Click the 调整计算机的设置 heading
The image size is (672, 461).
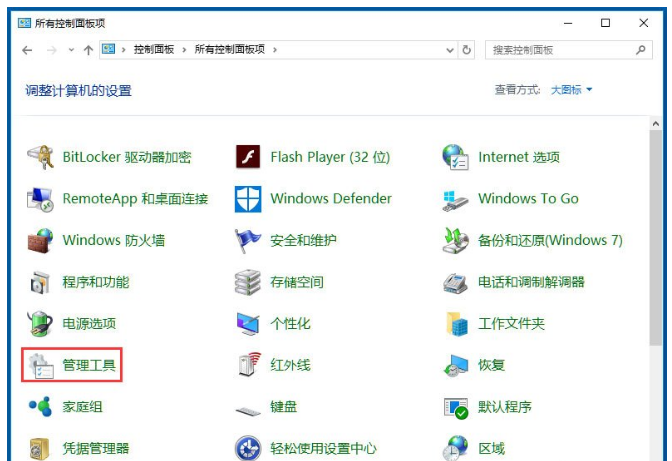[78, 91]
